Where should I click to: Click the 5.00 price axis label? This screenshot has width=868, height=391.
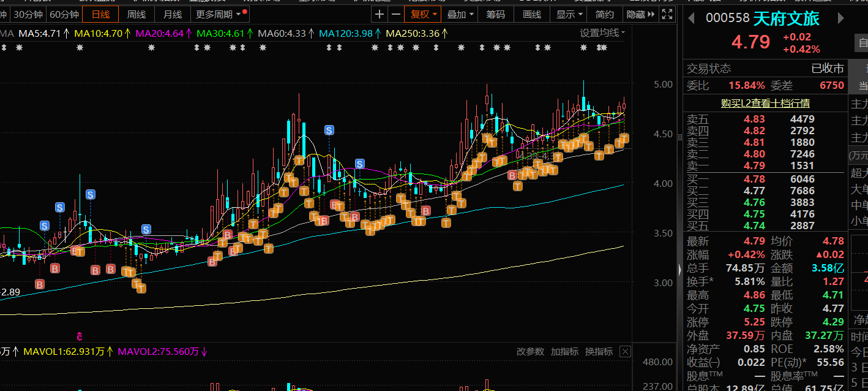click(662, 84)
